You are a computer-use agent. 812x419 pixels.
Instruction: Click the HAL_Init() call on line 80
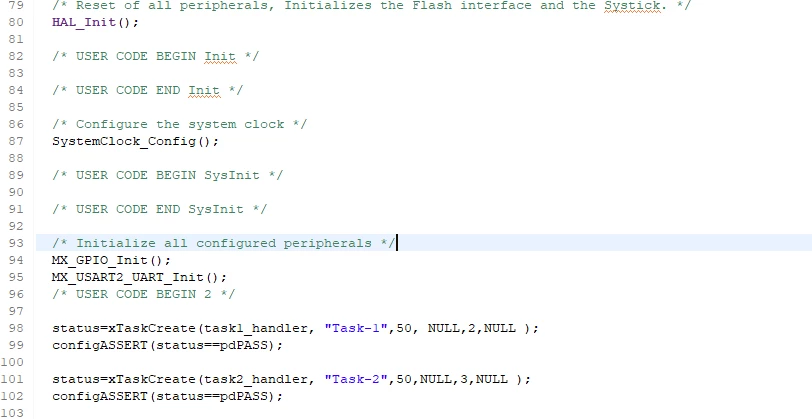95,22
